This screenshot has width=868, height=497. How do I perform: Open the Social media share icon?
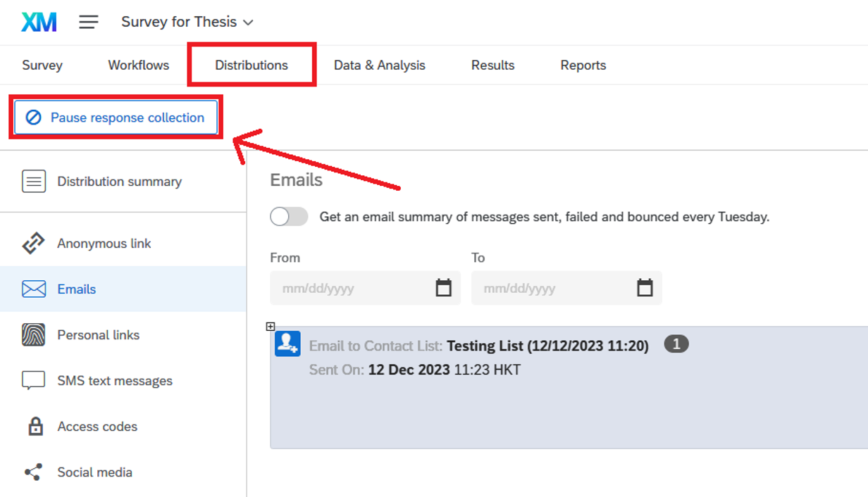pos(34,472)
